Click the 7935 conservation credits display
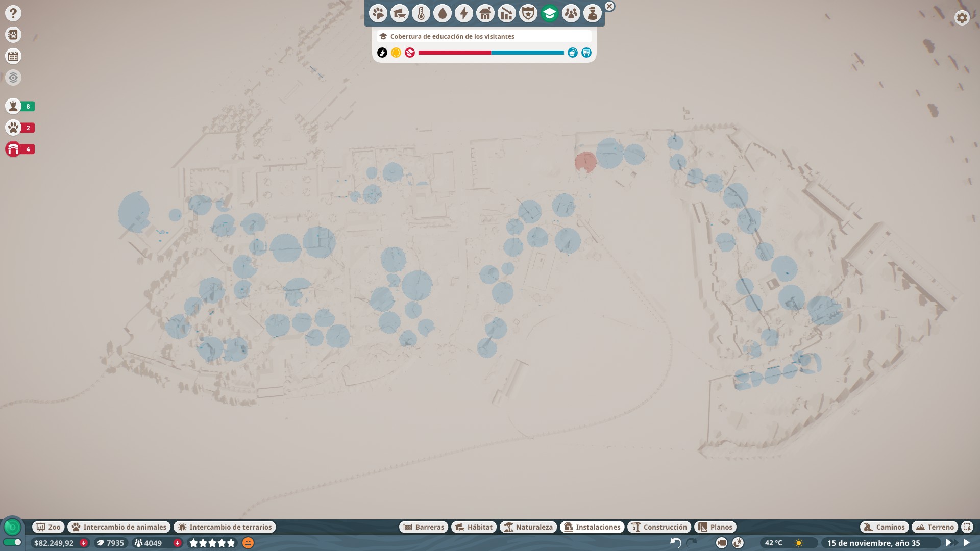The width and height of the screenshot is (980, 551). [110, 543]
